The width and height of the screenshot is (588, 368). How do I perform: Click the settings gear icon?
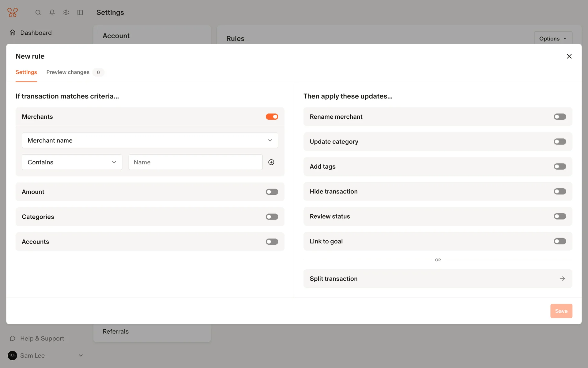[x=66, y=13]
